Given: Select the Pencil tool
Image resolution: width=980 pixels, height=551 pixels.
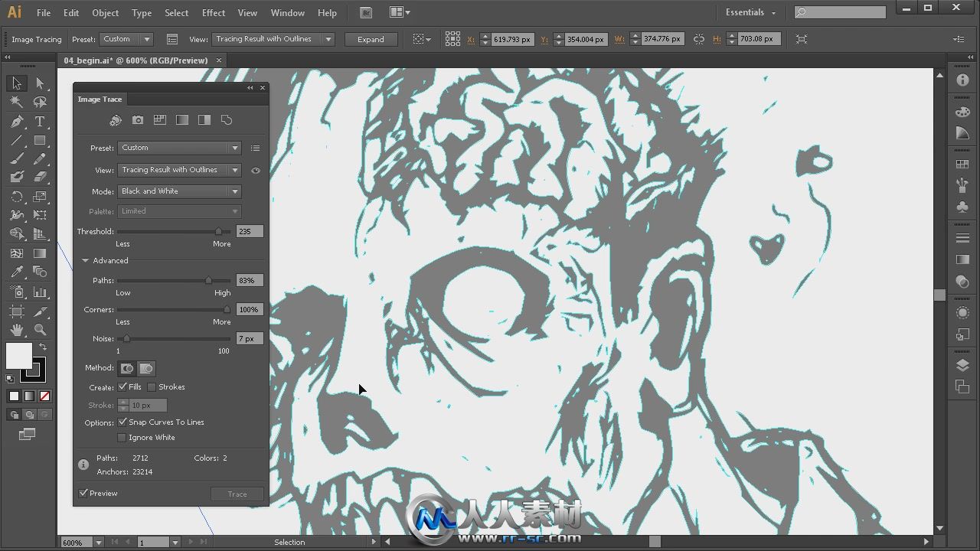Looking at the screenshot, I should coord(40,159).
